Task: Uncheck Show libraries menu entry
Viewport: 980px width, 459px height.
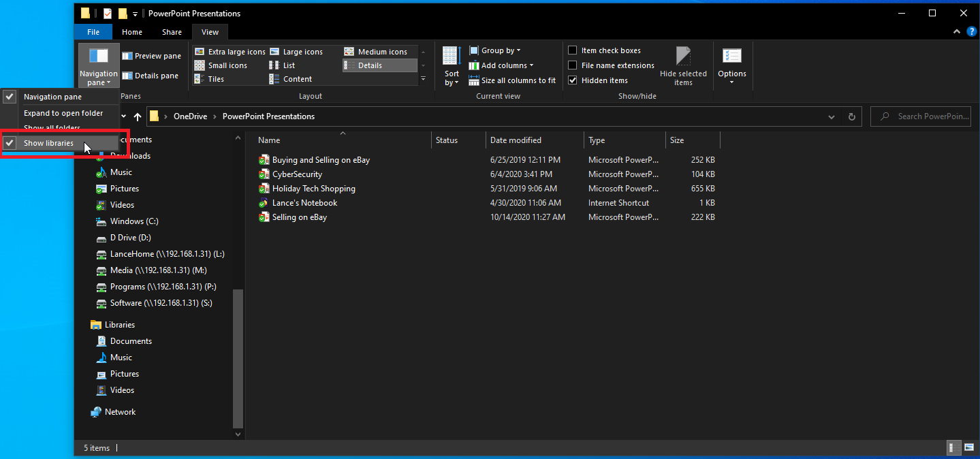Action: [61, 143]
